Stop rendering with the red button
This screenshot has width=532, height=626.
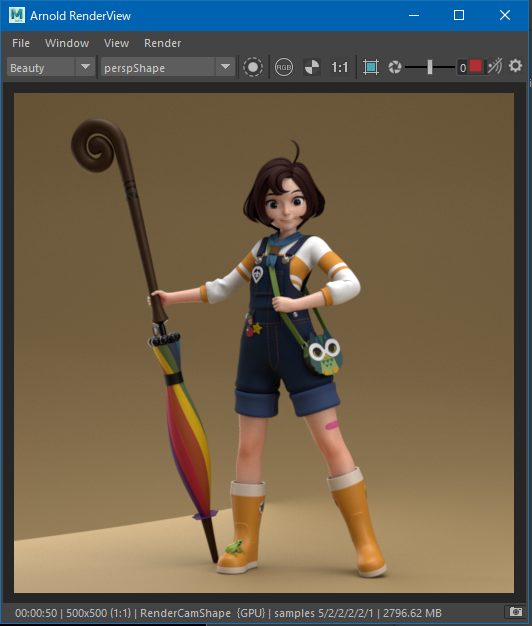tap(475, 66)
